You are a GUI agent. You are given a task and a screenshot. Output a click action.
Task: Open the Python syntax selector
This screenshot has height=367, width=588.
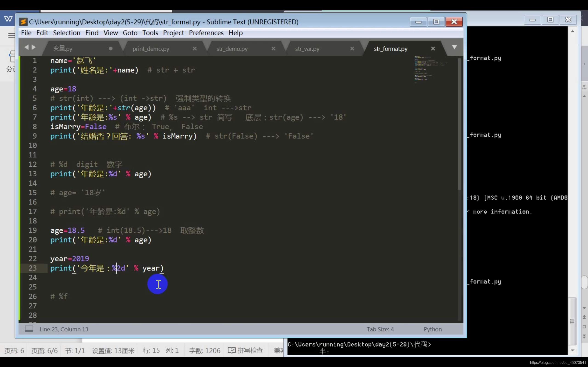(433, 329)
